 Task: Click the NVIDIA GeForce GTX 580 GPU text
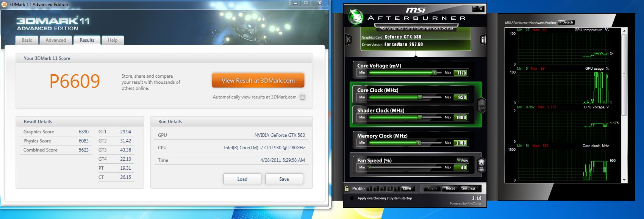(280, 135)
